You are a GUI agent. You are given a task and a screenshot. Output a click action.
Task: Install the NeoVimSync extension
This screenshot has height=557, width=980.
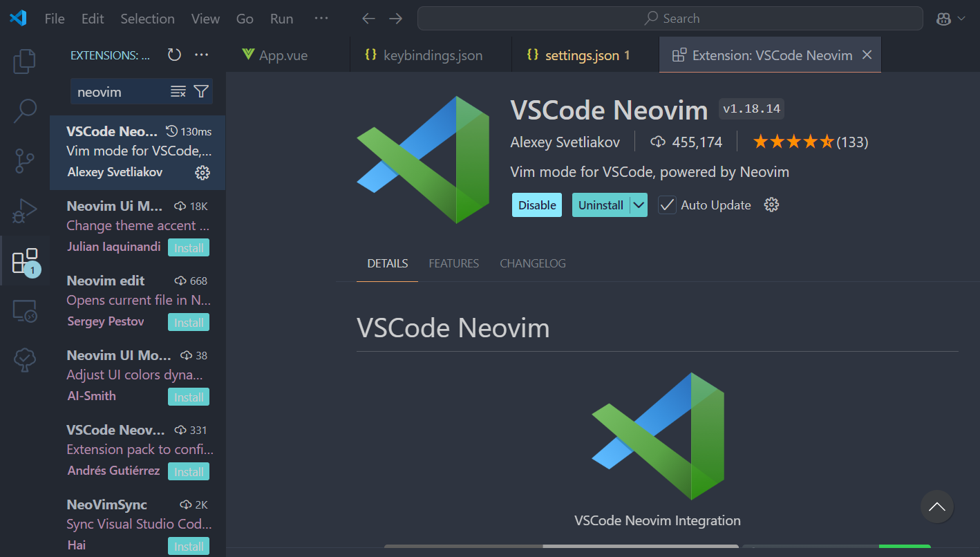pos(188,545)
